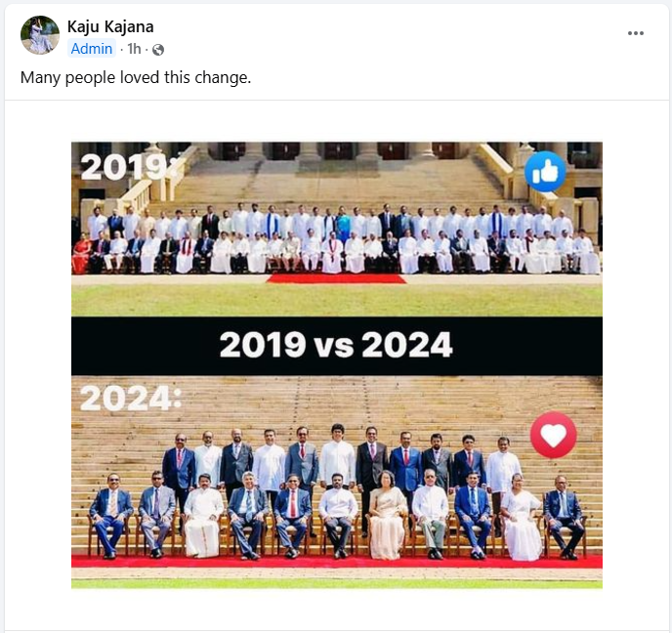
Task: Click the Admin badge
Action: (91, 49)
